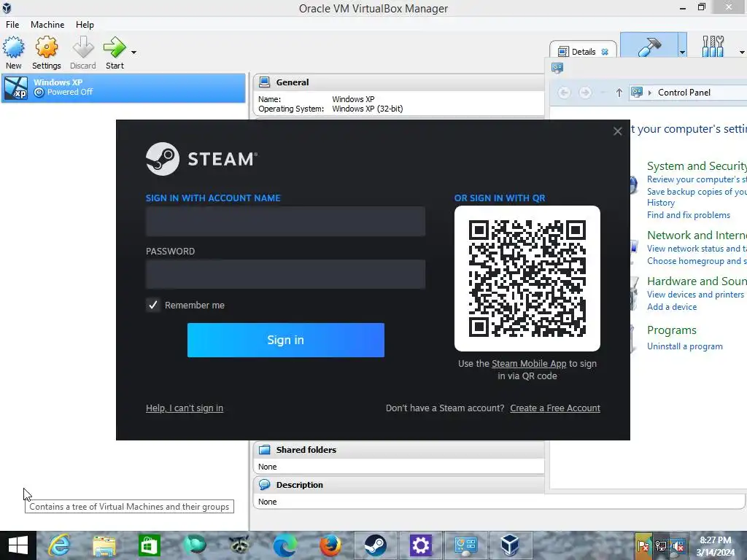Open Network and Internet category
The image size is (747, 560).
click(697, 236)
